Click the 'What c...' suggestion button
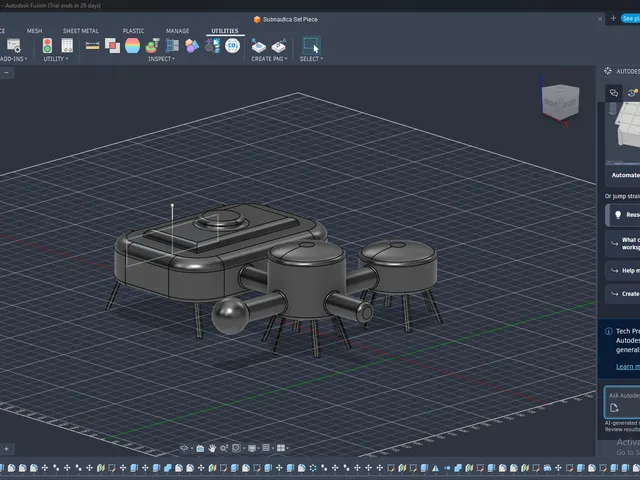 tap(622, 244)
